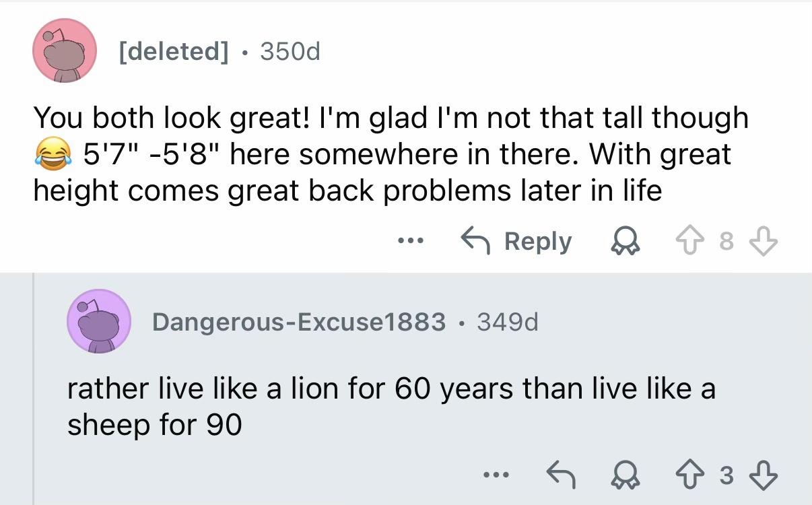
Task: Tap the [deleted] username
Action: point(172,51)
